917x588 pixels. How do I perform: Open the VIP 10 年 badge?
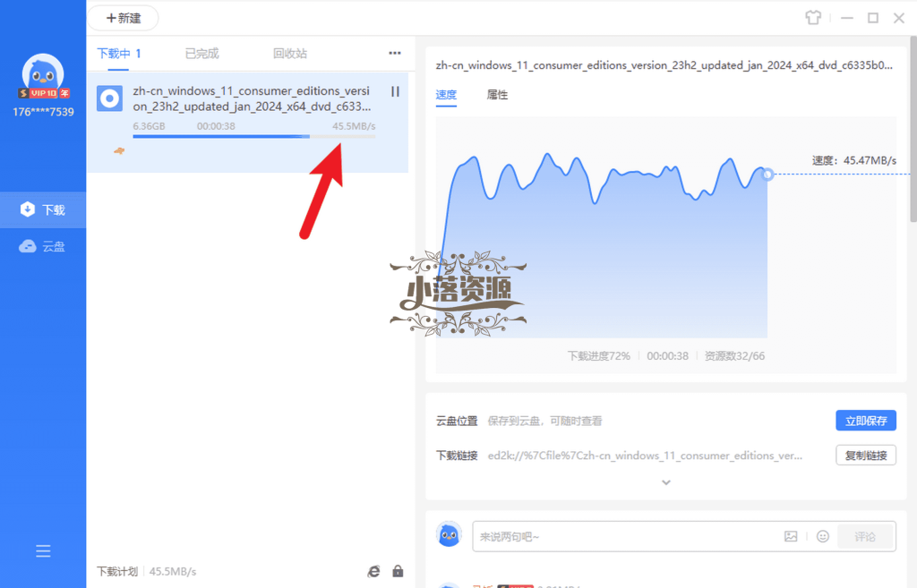coord(44,93)
